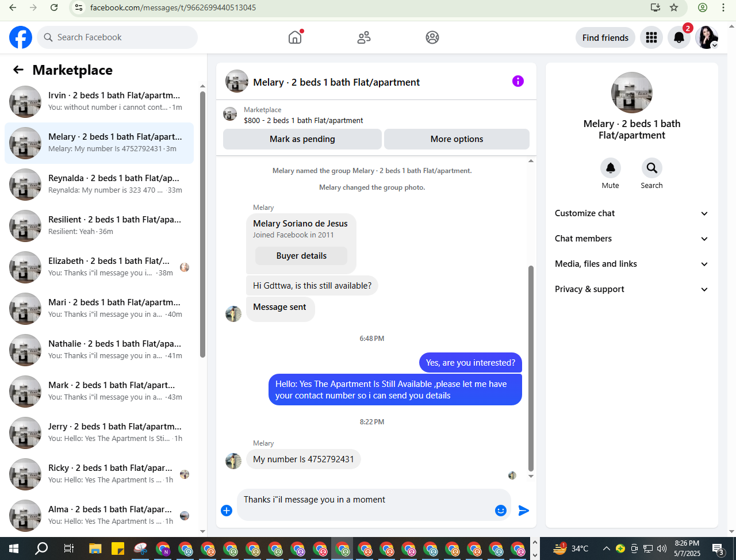Mute this conversation with the bell icon
This screenshot has height=560, width=736.
pyautogui.click(x=611, y=168)
